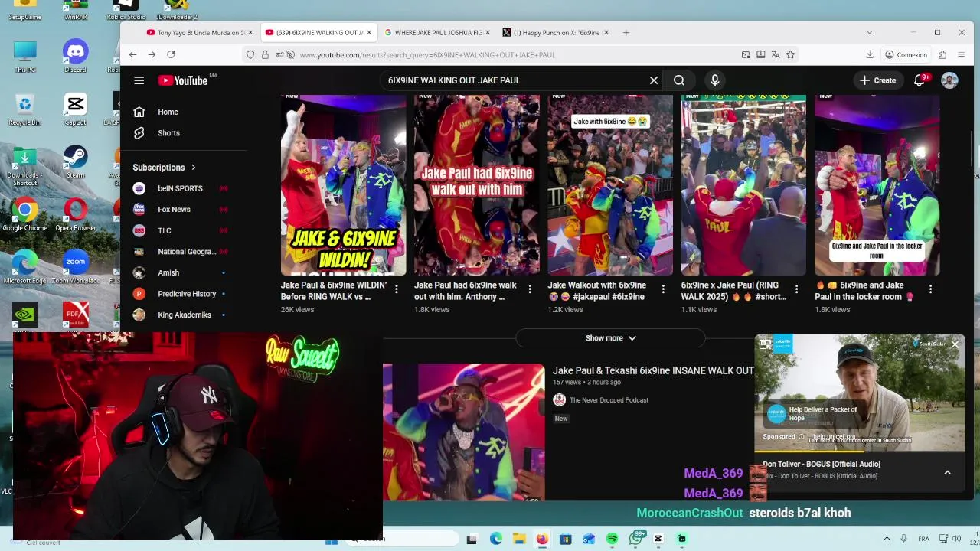Open options for 'Jake Walkout with 6ix9ine' short

pos(663,289)
